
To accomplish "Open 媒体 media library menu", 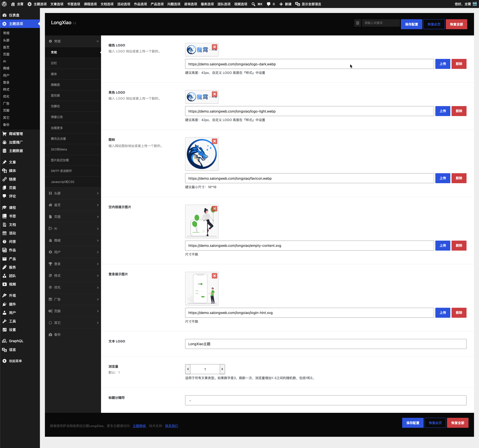I will (20, 171).
